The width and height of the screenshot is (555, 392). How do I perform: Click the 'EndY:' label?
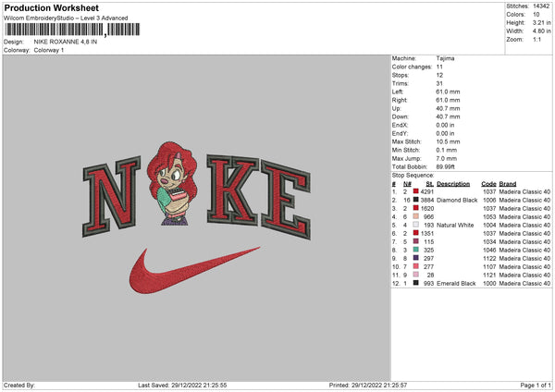click(x=400, y=134)
